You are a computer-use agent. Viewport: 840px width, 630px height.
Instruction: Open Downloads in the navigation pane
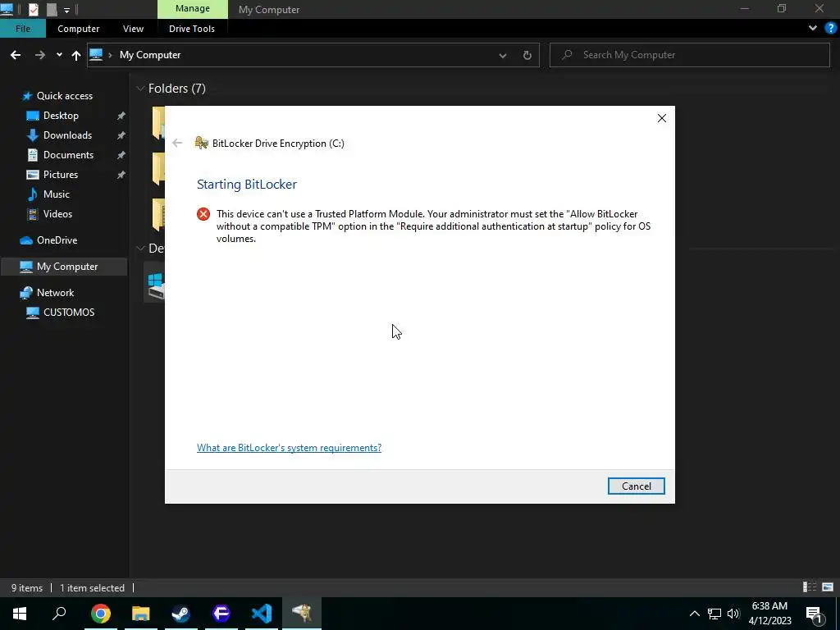coord(67,135)
